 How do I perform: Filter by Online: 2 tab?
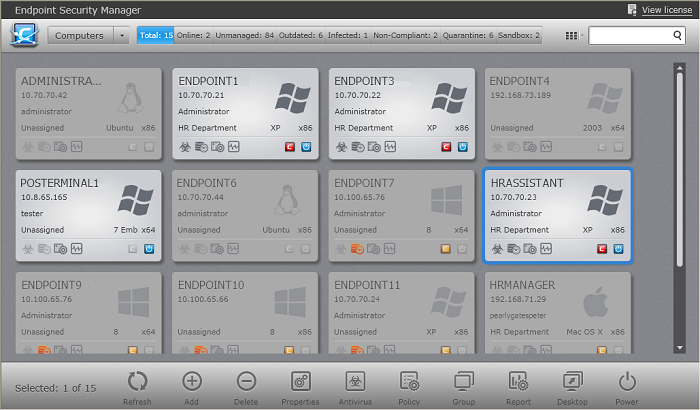pos(193,35)
